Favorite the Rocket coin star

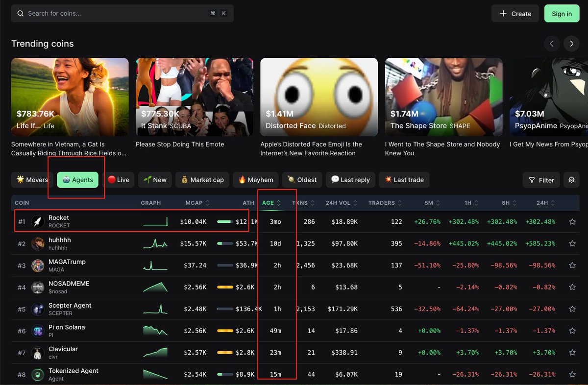point(572,222)
